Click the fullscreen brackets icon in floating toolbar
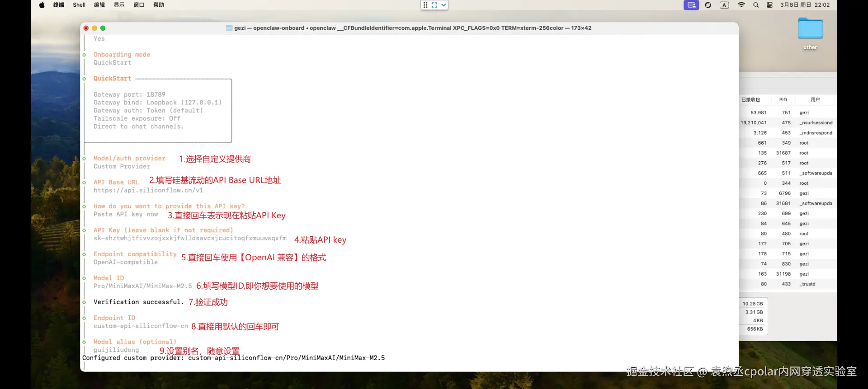 (x=434, y=5)
